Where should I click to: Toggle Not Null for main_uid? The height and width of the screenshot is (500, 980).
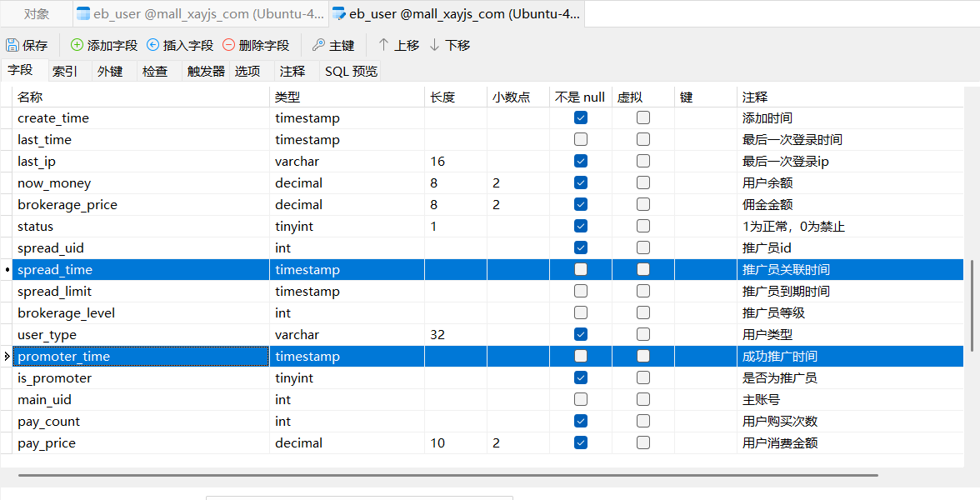pyautogui.click(x=581, y=399)
